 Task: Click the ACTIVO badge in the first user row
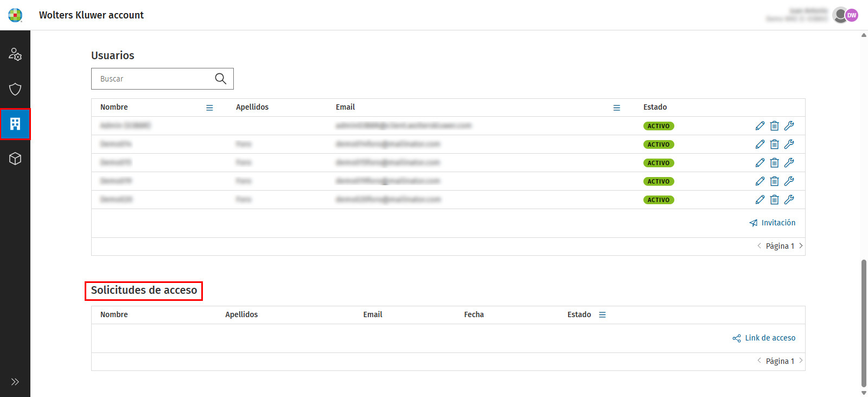[659, 126]
